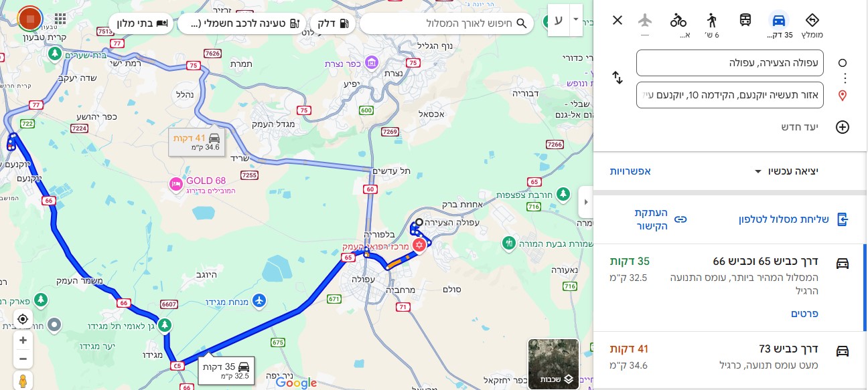Expand the input language dropdown arrow
The width and height of the screenshot is (868, 390).
(x=575, y=20)
